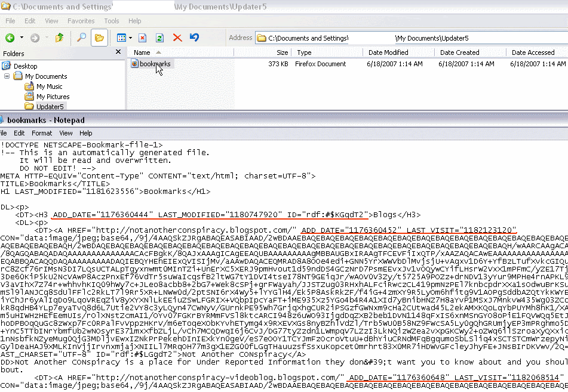
Task: Click the My Documents folder icon
Action: [x=18, y=76]
